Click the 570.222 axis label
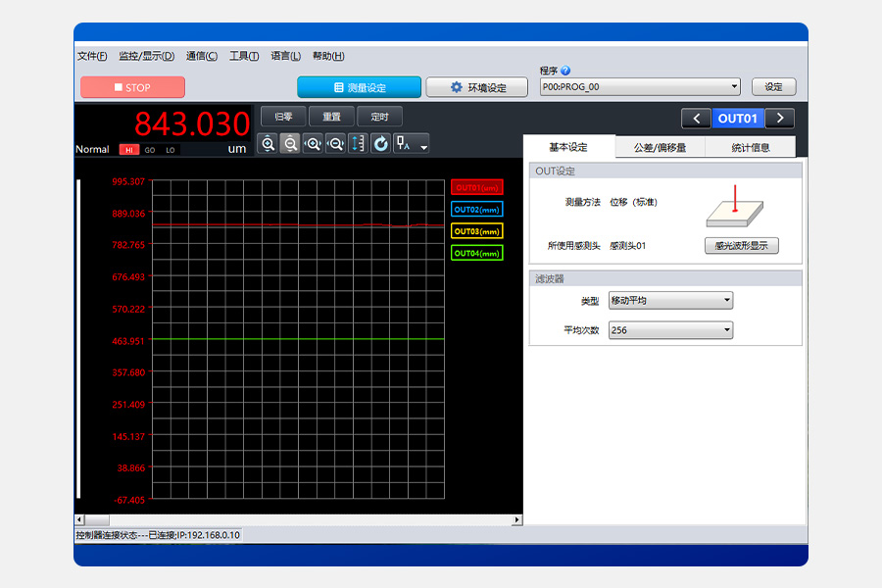This screenshot has height=588, width=882. pos(128,309)
